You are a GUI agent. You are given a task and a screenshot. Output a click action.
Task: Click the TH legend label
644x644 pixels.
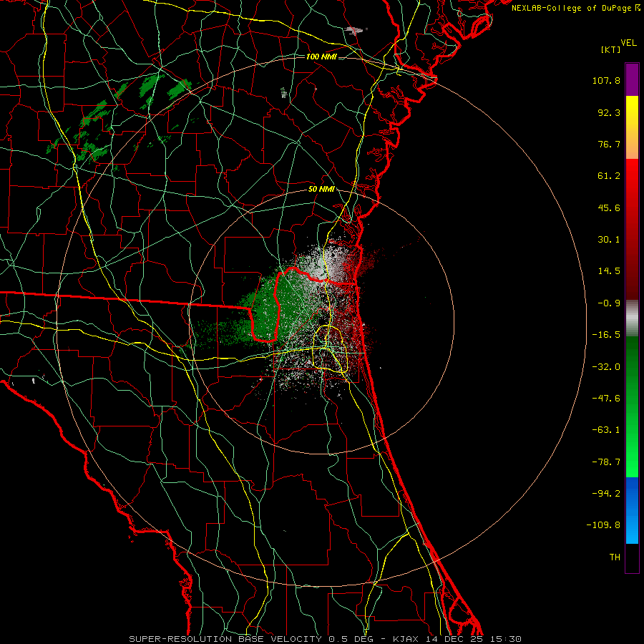(615, 557)
